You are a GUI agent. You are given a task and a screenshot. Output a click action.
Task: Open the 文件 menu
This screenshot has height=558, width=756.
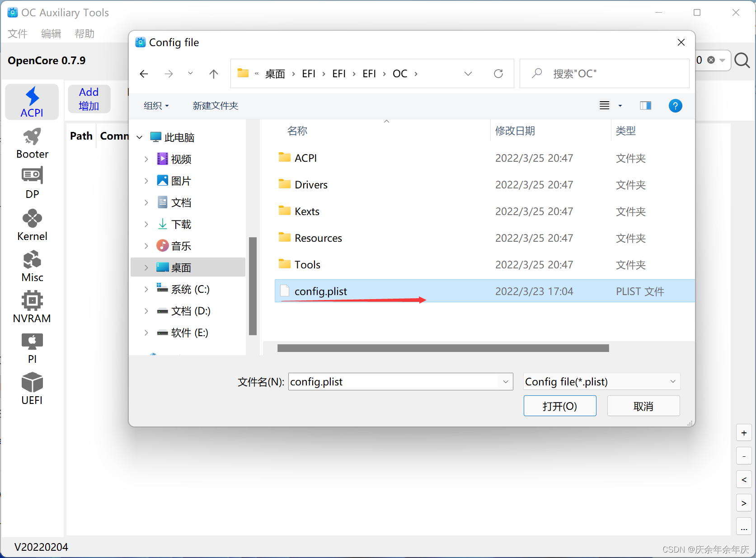coord(18,34)
